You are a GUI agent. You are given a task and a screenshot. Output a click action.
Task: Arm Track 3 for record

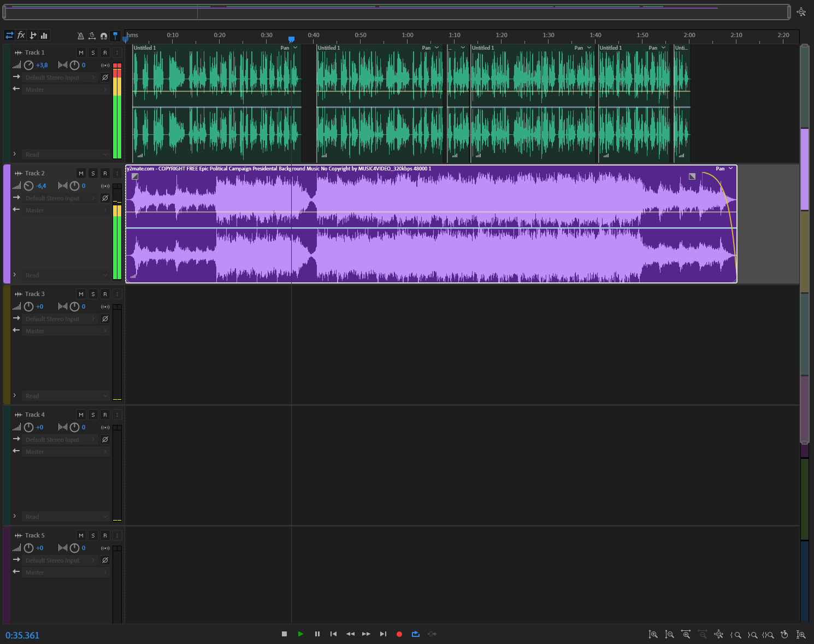click(x=105, y=294)
